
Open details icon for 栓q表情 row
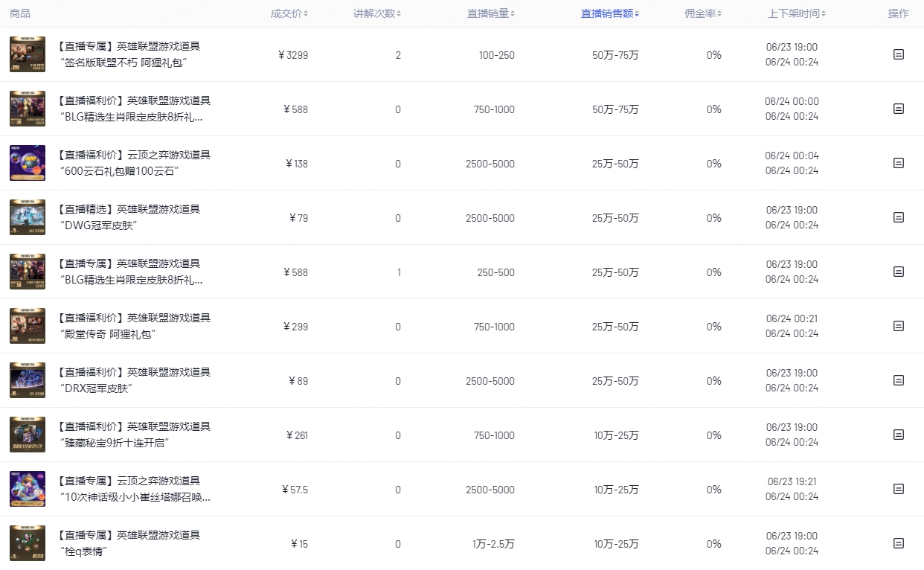898,543
